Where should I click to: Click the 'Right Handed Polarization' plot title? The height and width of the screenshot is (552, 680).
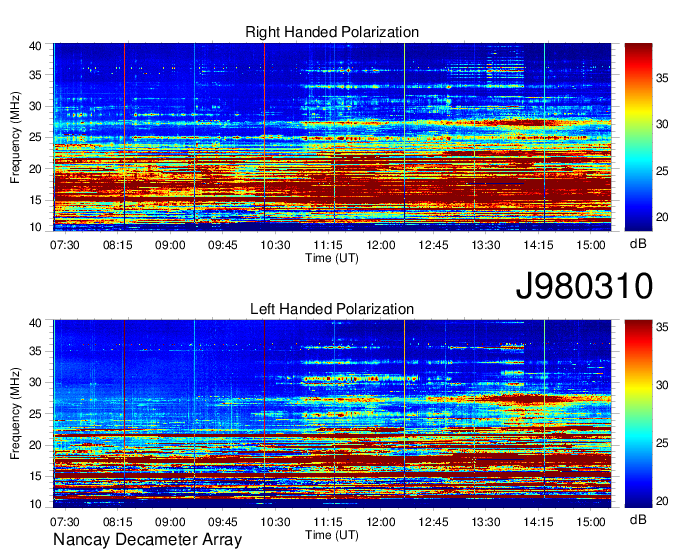[x=332, y=32]
